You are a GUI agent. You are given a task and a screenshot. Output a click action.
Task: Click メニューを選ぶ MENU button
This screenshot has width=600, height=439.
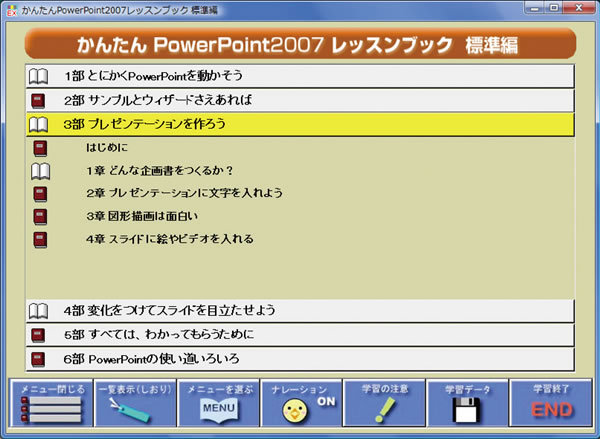(x=218, y=403)
